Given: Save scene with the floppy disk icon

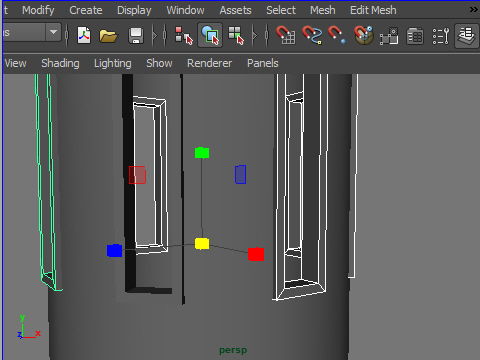Looking at the screenshot, I should click(136, 35).
